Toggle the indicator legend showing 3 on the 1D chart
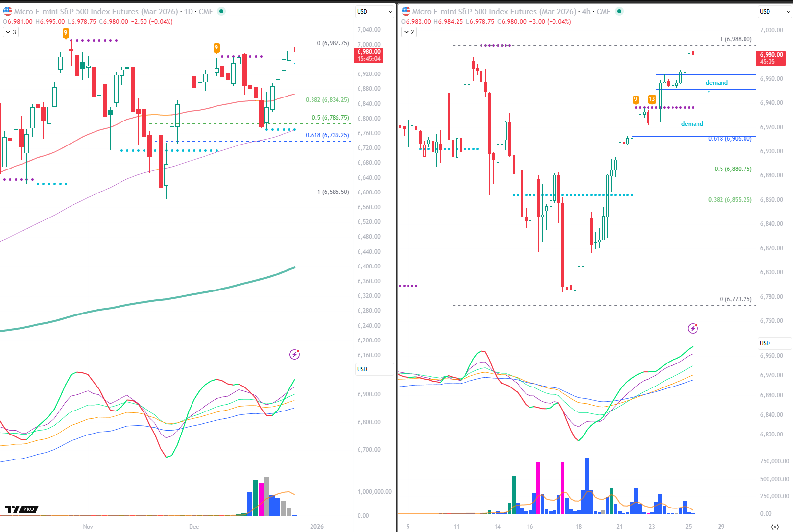 11,32
